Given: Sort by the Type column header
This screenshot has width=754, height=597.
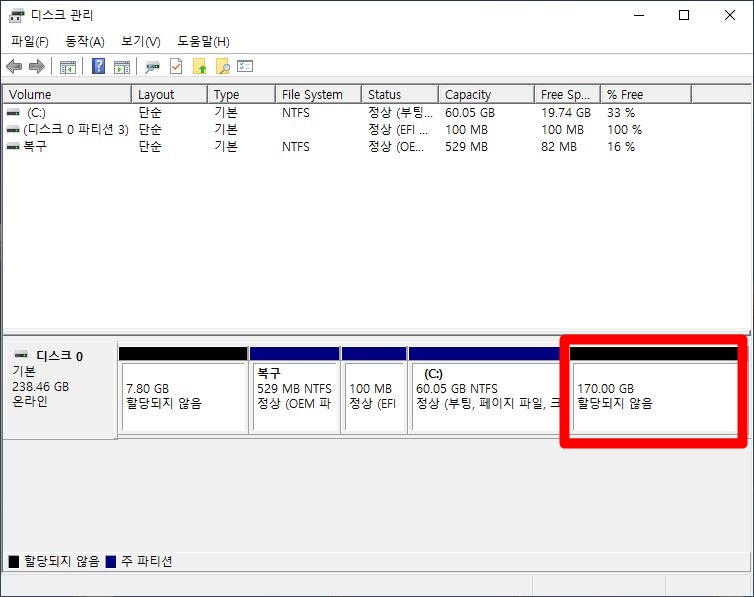Looking at the screenshot, I should 241,94.
